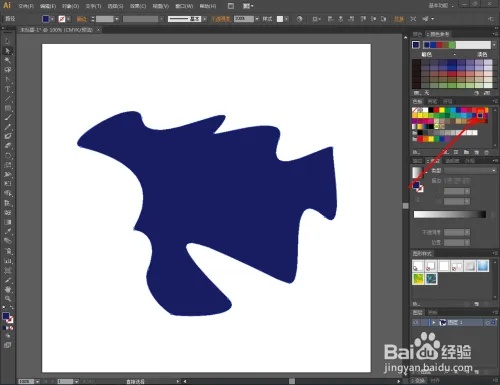The image size is (500, 385).
Task: Select the Type tool
Action: pyautogui.click(x=7, y=89)
